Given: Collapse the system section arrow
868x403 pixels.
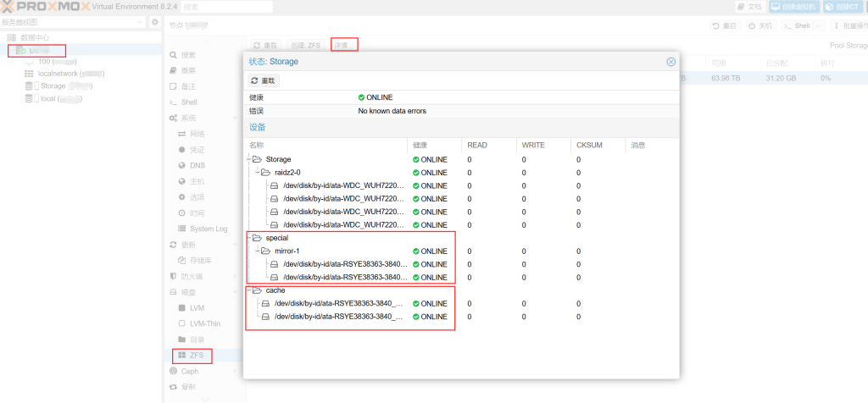Looking at the screenshot, I should pos(236,119).
